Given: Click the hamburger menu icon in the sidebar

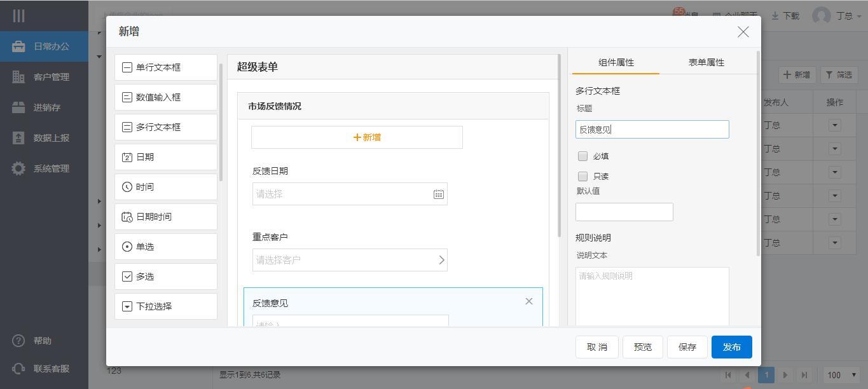Looking at the screenshot, I should [x=19, y=16].
